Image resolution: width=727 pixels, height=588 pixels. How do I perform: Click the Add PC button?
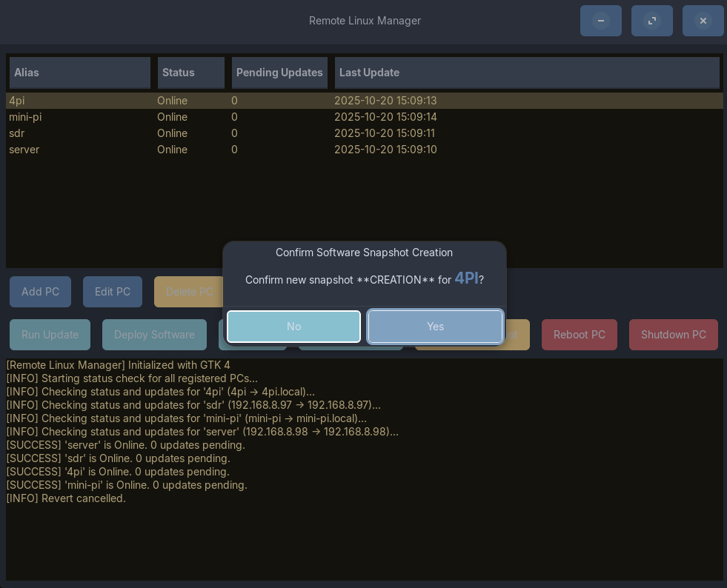(40, 292)
